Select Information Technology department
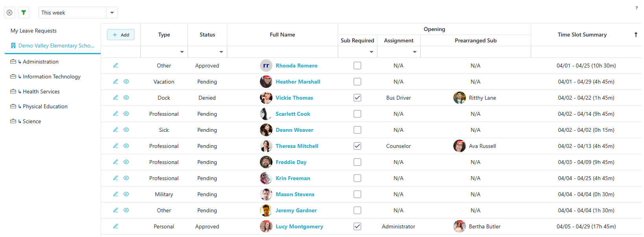644x237 pixels. point(52,77)
